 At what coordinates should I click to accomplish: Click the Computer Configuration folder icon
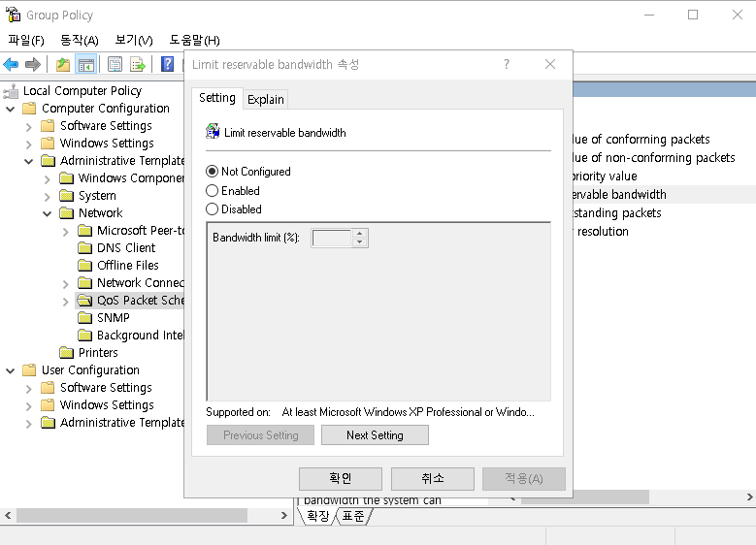pyautogui.click(x=29, y=108)
